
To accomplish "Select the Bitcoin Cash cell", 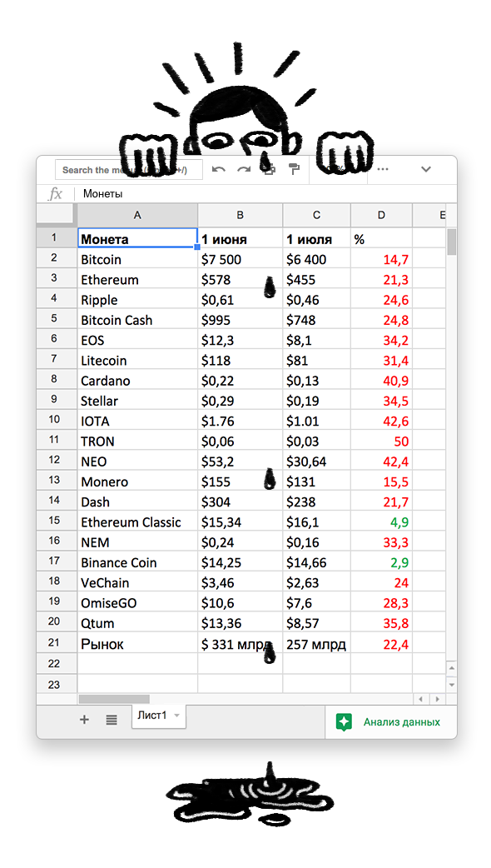I will [137, 319].
